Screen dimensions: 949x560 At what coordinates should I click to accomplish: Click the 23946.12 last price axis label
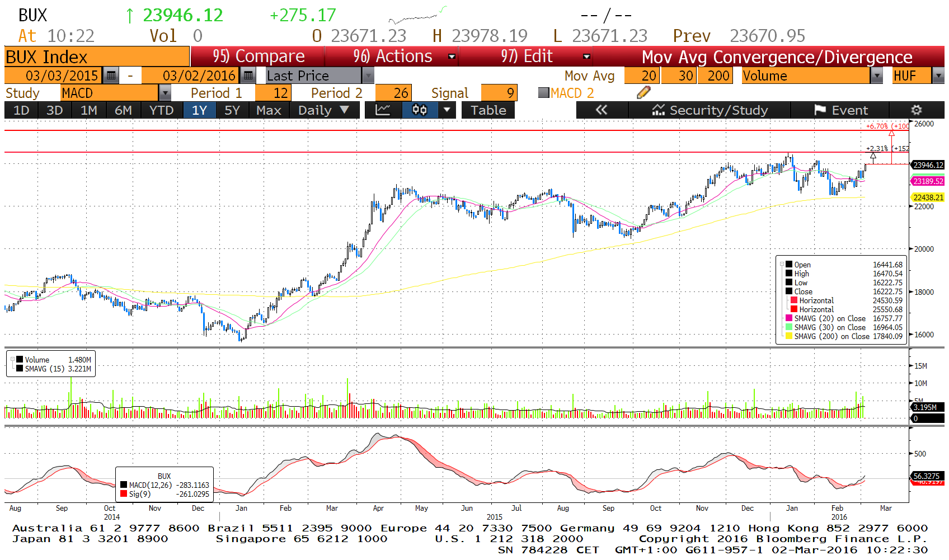(x=928, y=165)
